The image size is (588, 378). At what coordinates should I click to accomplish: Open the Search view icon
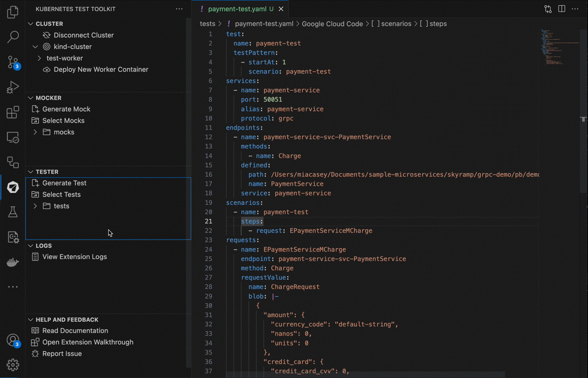pyautogui.click(x=13, y=37)
